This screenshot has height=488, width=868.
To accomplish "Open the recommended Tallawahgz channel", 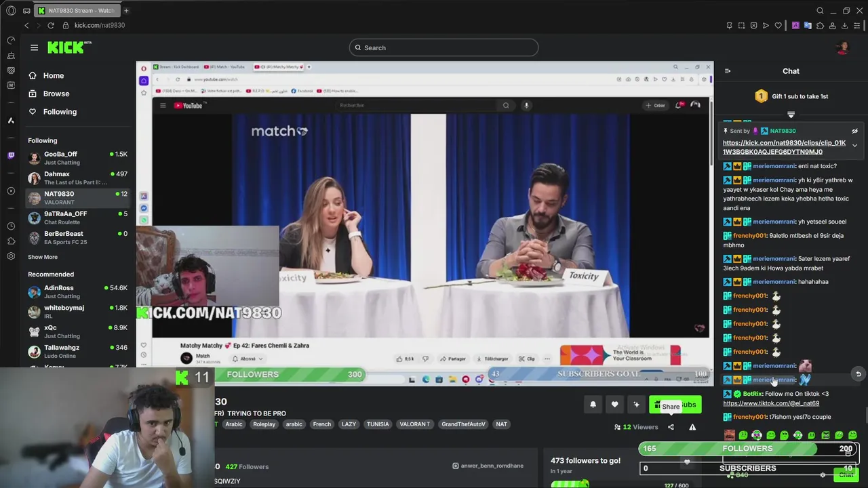I will pos(77,351).
